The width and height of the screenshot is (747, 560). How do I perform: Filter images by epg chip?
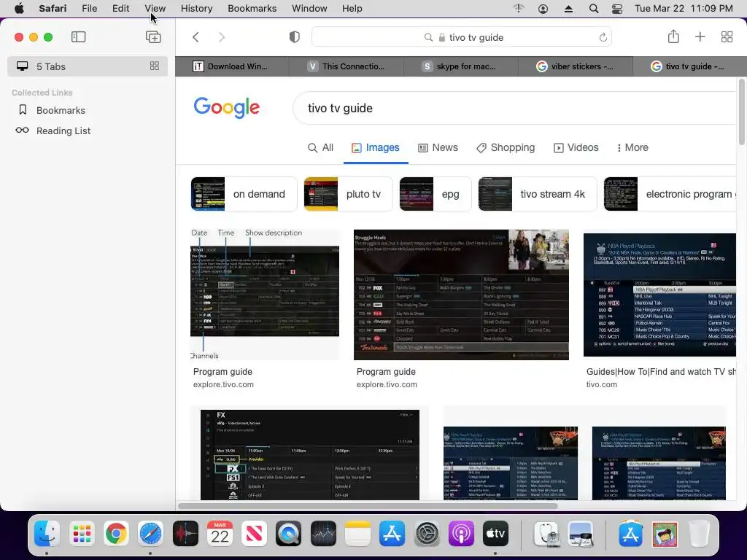coord(436,194)
